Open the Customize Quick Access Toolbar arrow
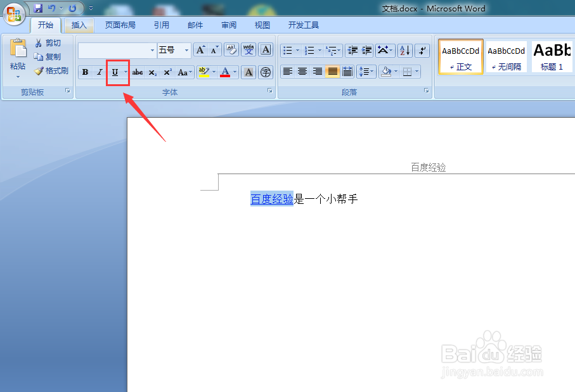This screenshot has height=392, width=575. (x=91, y=8)
